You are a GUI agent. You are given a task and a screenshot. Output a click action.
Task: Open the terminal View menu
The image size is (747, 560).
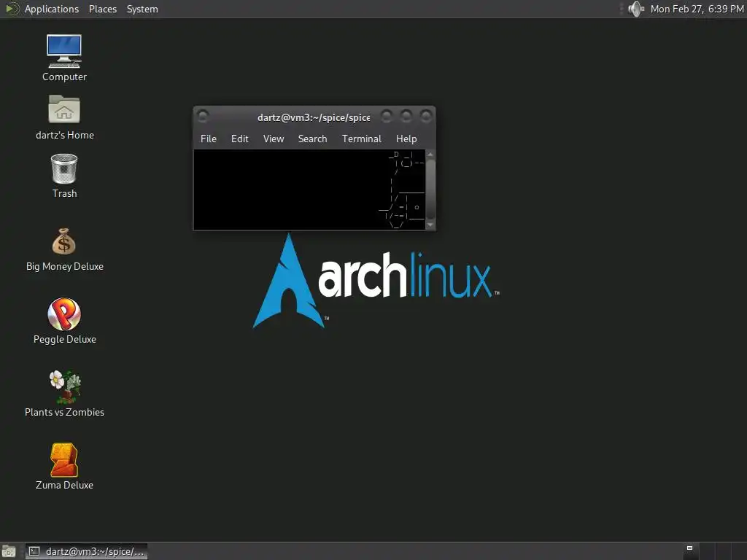click(274, 139)
